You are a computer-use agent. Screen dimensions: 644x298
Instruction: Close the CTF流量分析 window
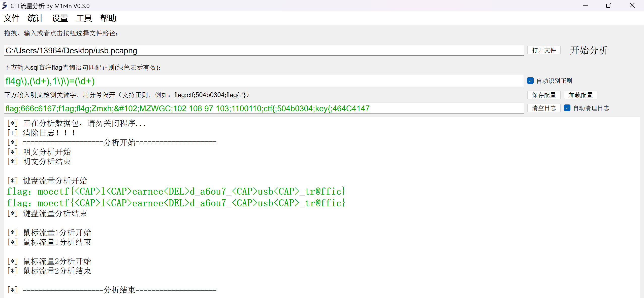(632, 6)
